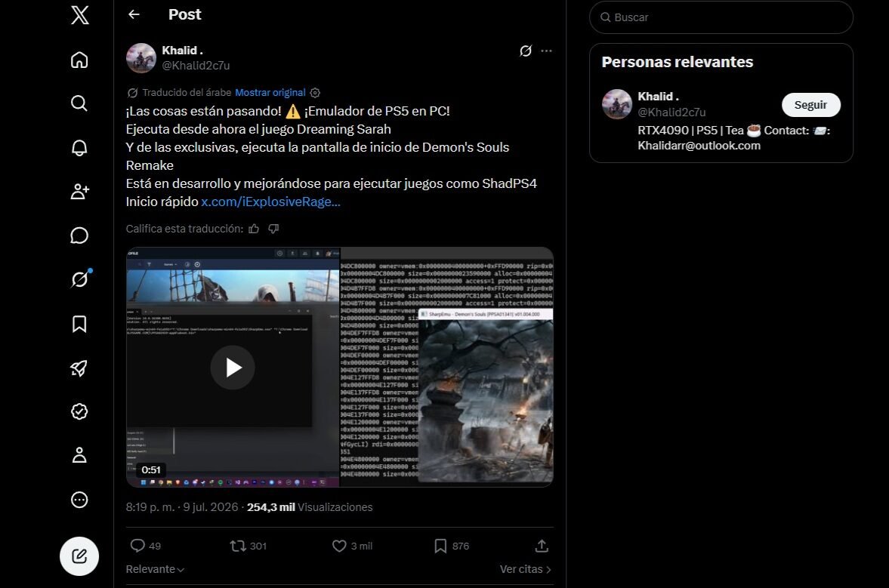Go to the X home logo
889x588 pixels.
[80, 15]
